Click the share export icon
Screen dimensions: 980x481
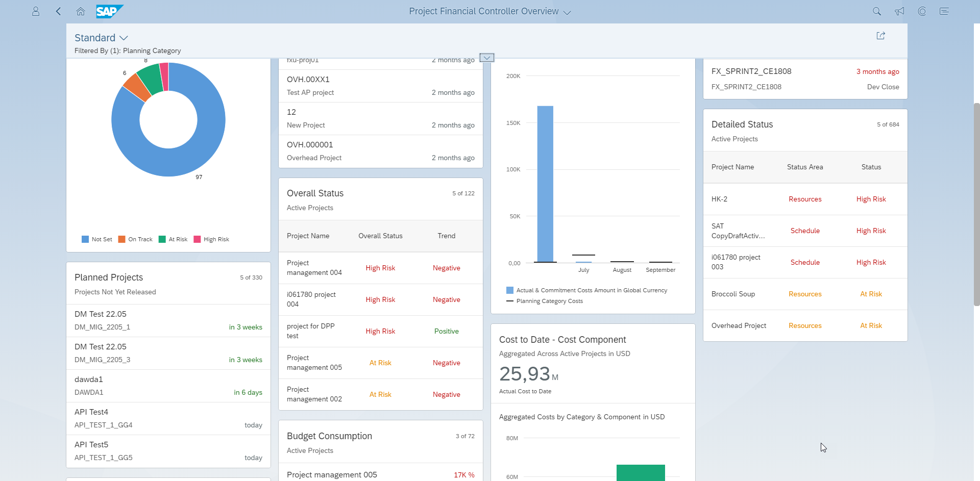tap(881, 36)
